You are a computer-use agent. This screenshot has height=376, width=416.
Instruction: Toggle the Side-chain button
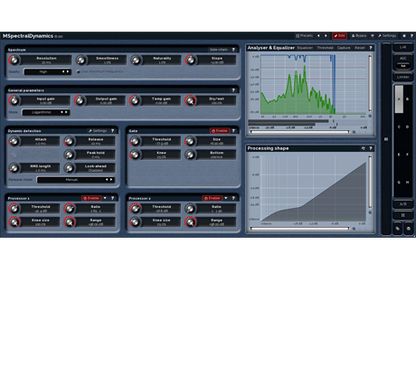[x=219, y=50]
